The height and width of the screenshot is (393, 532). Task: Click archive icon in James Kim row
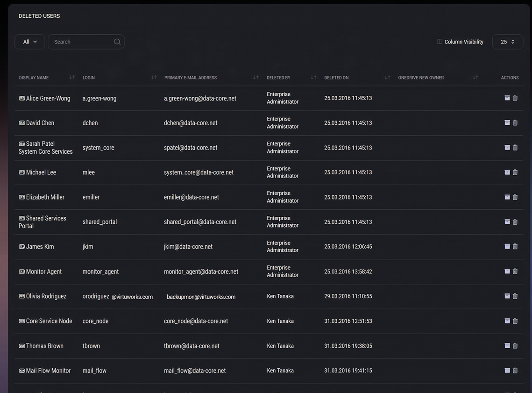[x=507, y=246]
